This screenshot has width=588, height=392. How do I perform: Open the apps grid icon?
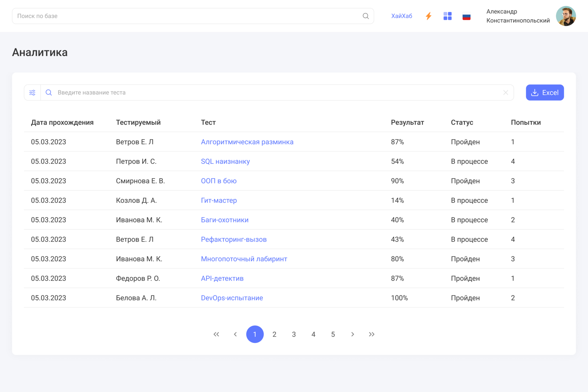tap(447, 16)
